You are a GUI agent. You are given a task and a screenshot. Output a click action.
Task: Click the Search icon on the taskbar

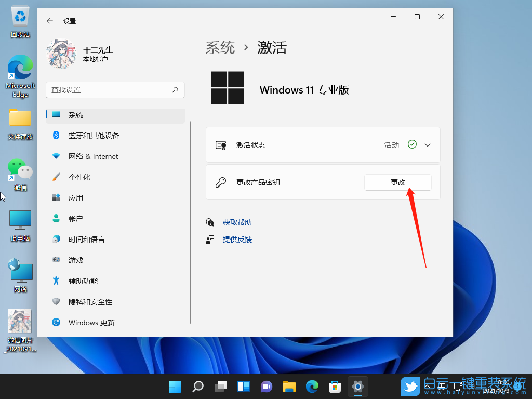[x=197, y=387]
